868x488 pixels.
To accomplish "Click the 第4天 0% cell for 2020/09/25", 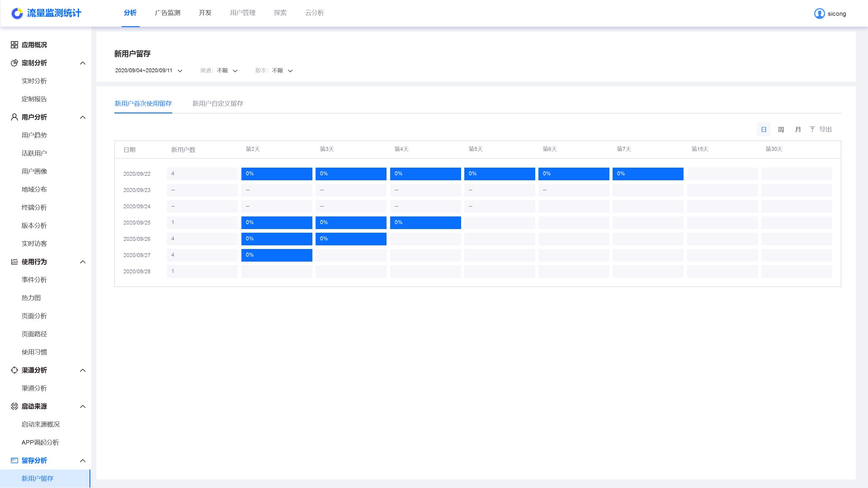I will (425, 223).
